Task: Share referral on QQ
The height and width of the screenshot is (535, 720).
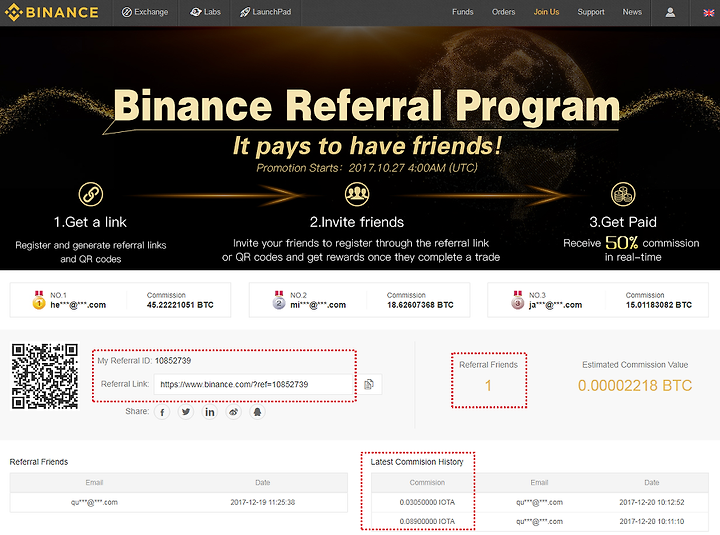Action: pyautogui.click(x=258, y=412)
